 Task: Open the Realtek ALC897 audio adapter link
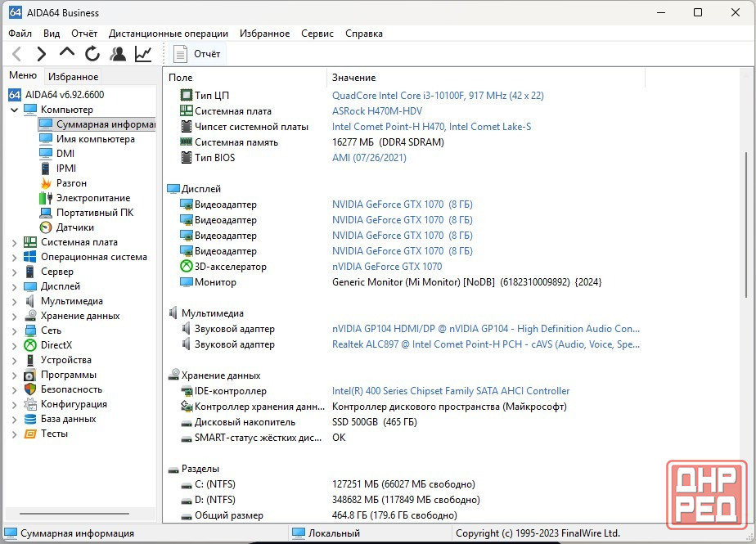point(486,344)
